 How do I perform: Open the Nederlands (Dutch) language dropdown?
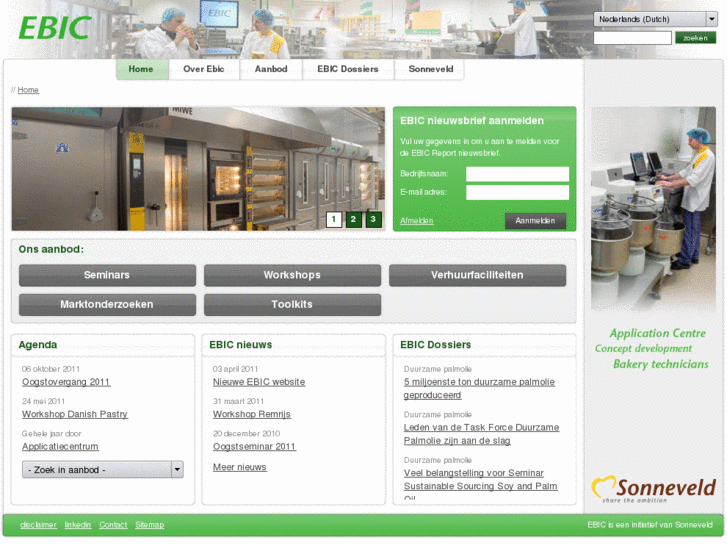(x=655, y=19)
